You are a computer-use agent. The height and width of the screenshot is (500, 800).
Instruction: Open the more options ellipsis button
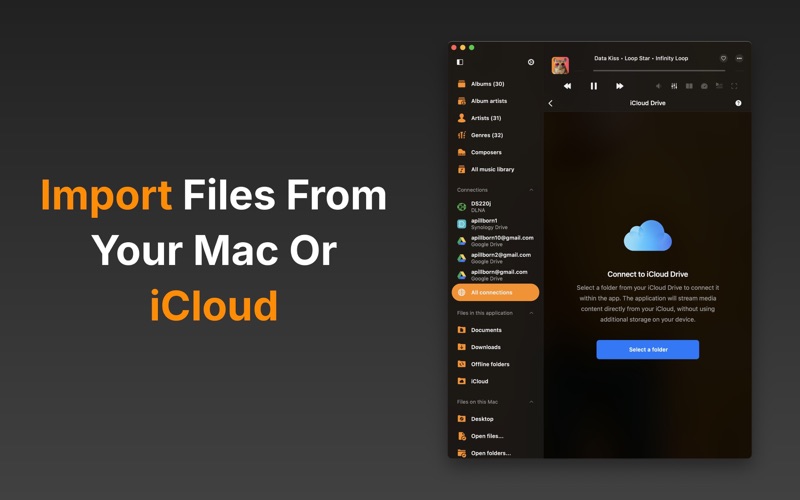pos(739,59)
